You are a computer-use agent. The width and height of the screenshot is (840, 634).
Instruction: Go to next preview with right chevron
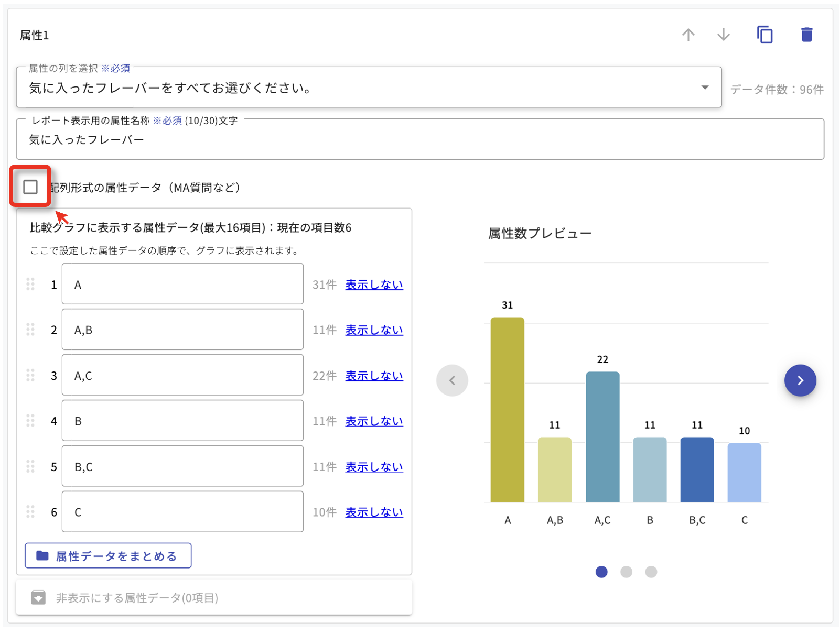click(800, 380)
